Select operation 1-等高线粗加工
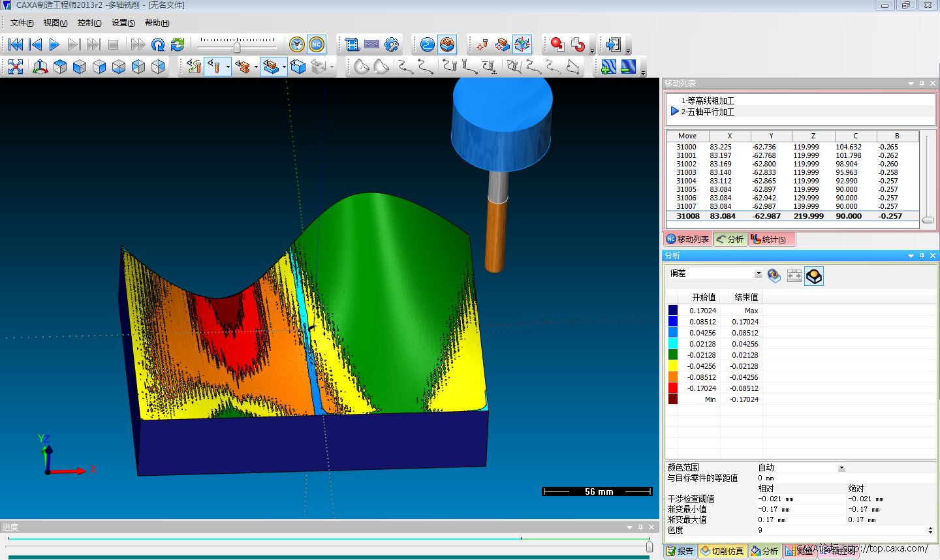Image resolution: width=940 pixels, height=560 pixels. coord(708,101)
